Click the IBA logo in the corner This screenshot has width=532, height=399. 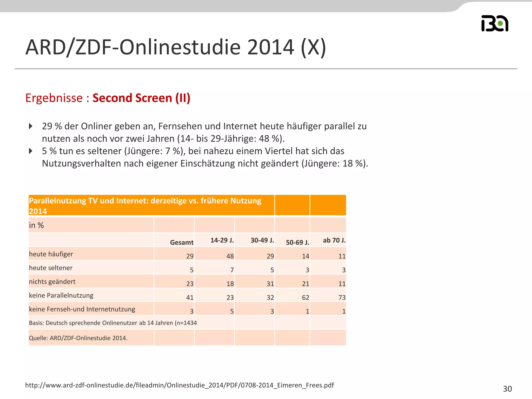[495, 23]
